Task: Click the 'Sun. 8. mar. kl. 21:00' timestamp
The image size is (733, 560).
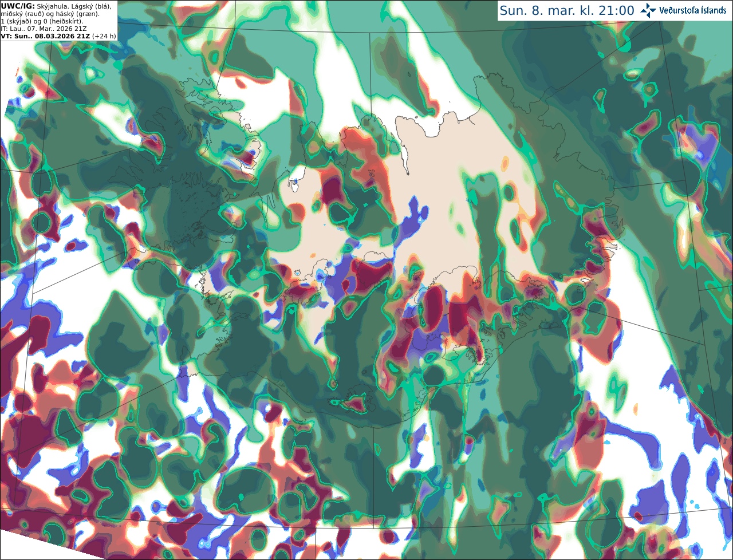Action: coord(567,10)
